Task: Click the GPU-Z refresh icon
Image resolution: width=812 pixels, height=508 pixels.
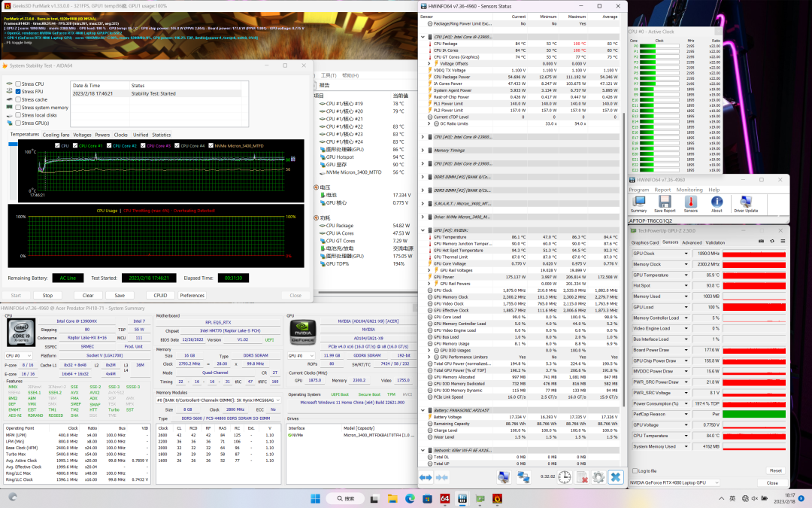Action: (771, 242)
